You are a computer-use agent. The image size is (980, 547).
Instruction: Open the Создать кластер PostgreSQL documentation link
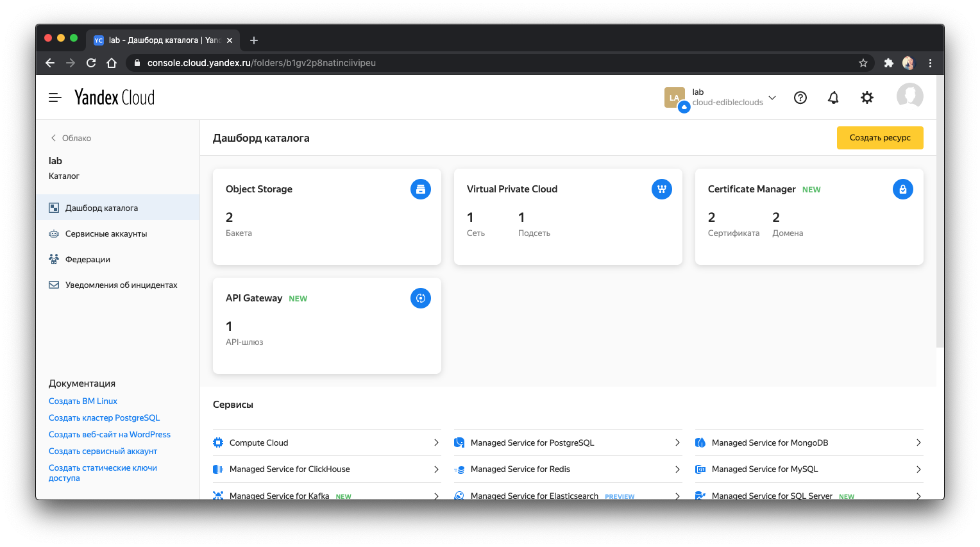(x=104, y=418)
